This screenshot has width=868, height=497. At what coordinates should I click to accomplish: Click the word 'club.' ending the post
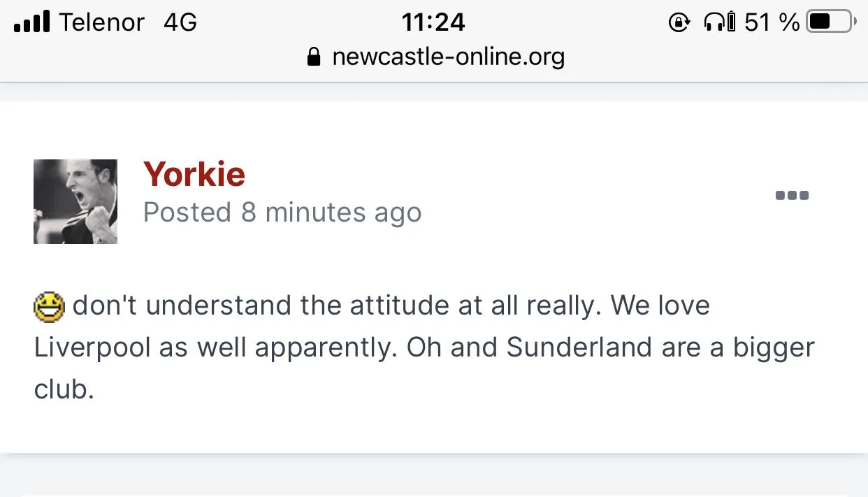coord(64,389)
